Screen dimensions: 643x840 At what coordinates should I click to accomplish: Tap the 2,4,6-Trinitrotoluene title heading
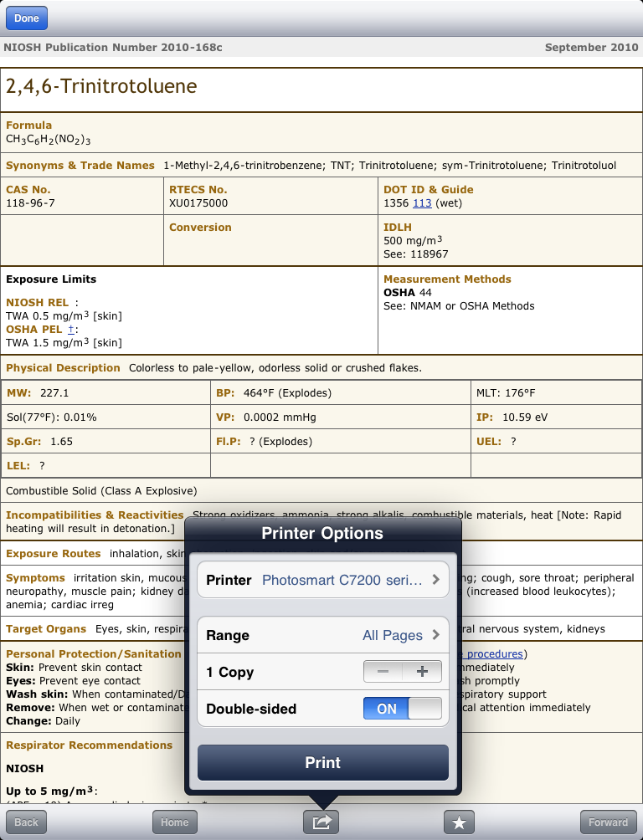click(101, 86)
